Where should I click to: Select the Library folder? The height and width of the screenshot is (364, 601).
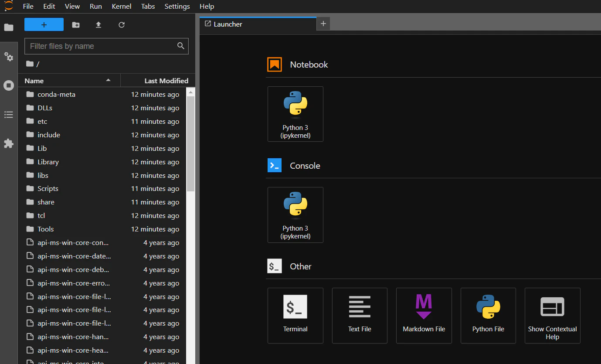point(102,162)
